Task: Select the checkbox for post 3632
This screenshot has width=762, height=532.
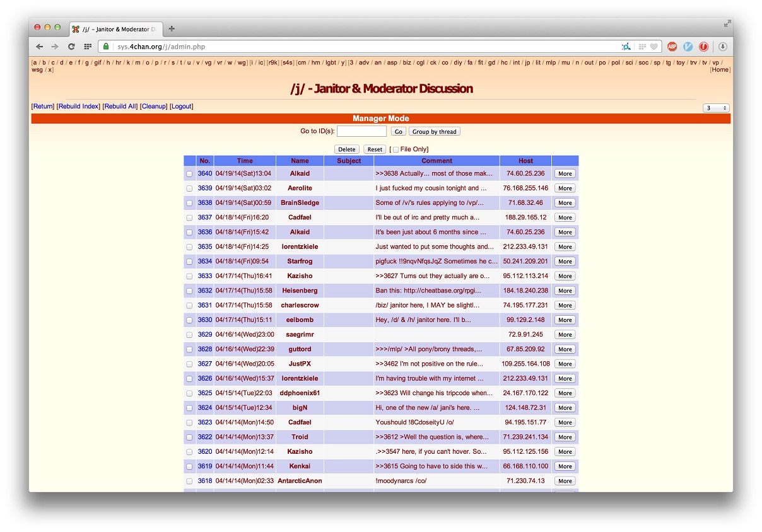Action: pyautogui.click(x=189, y=291)
